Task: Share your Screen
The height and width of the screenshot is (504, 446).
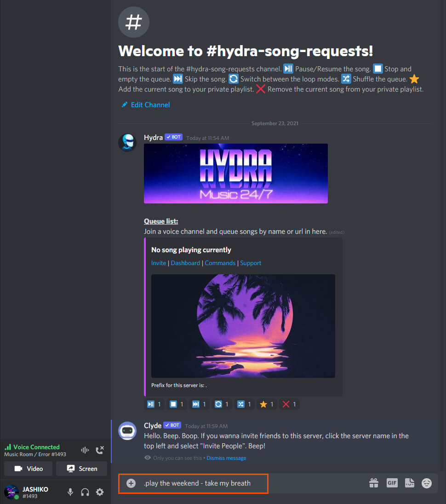Action: 81,469
